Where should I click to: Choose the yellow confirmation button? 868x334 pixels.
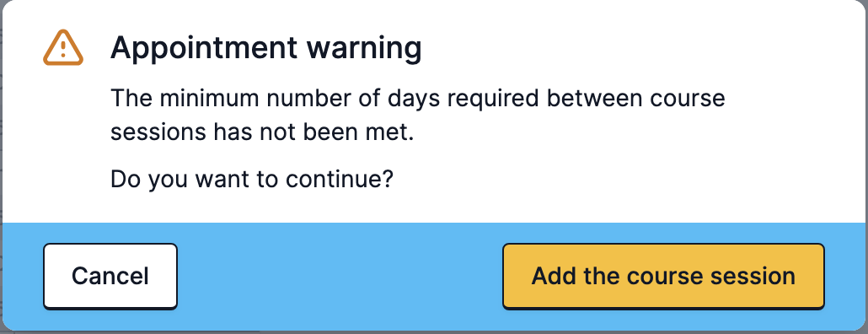[x=663, y=276]
